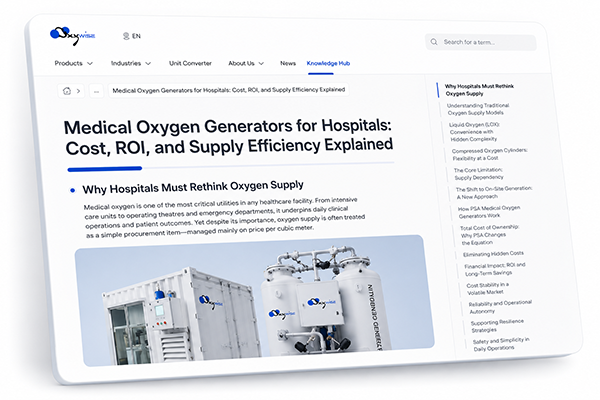Jump to How PSA Medical Oxygen Generators Work
This screenshot has height=400, width=600.
pos(489,212)
